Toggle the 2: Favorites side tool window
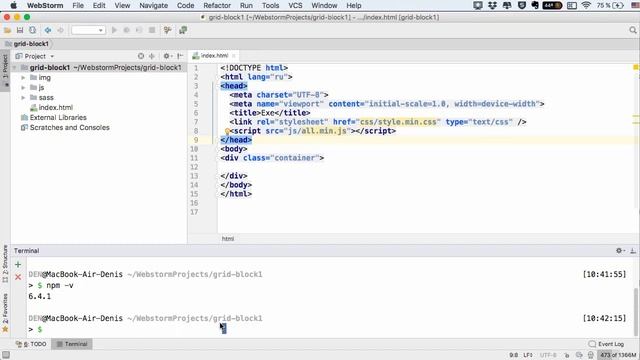640x360 pixels. click(x=5, y=312)
